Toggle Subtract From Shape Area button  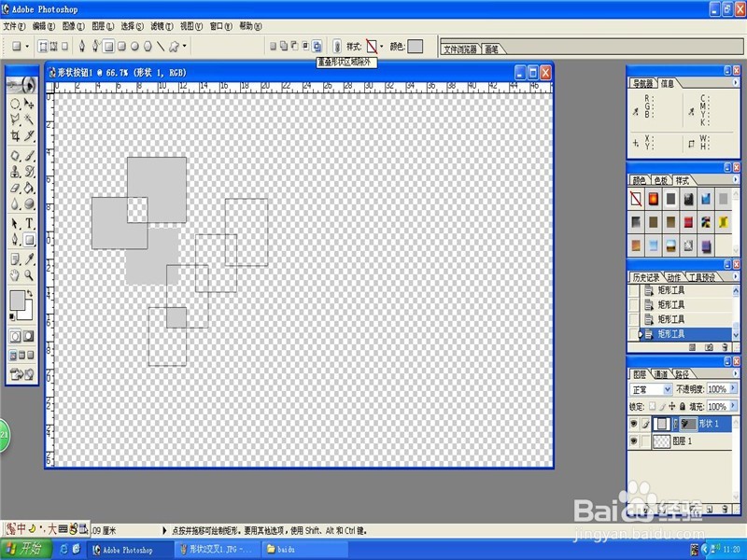[294, 46]
